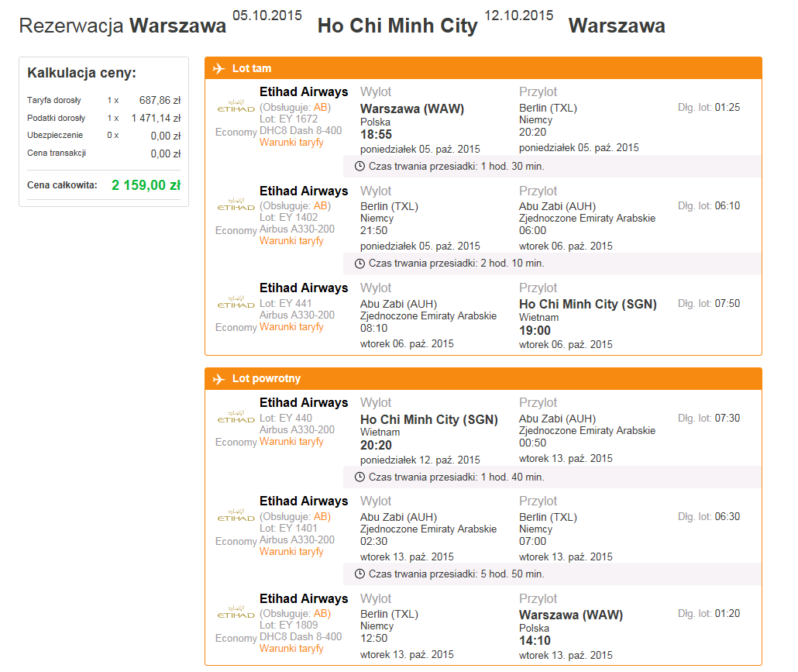This screenshot has width=798, height=672.
Task: Click Ho Chi Minh City in the page title
Action: tap(397, 26)
